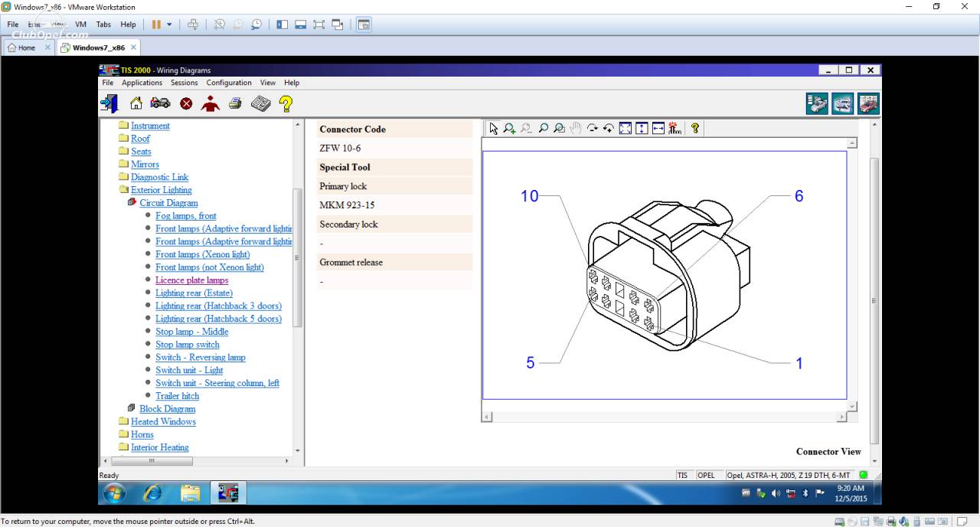Open Horns folder link
The width and height of the screenshot is (980, 527).
coord(142,434)
